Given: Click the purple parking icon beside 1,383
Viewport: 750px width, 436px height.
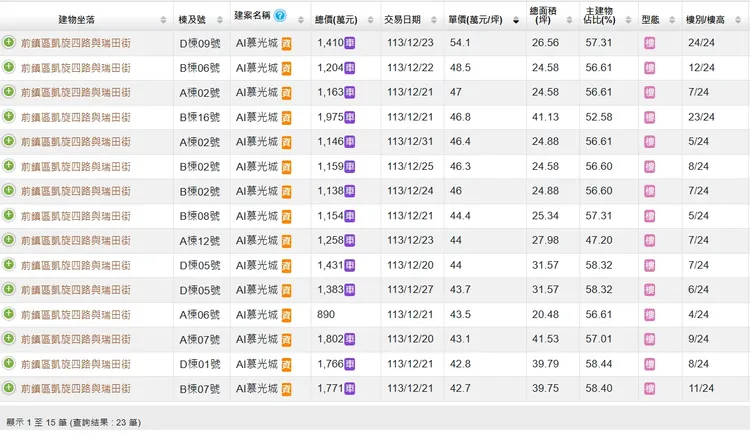Looking at the screenshot, I should (350, 290).
